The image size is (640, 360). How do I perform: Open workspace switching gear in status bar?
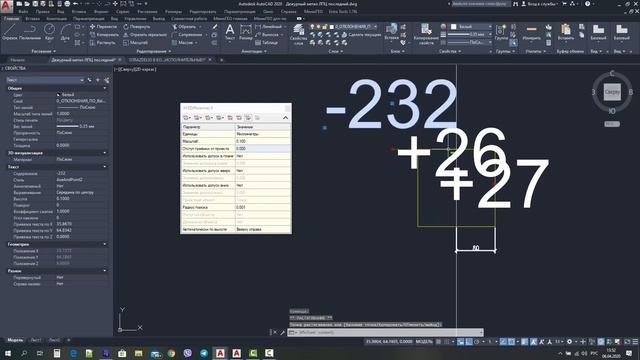569,342
